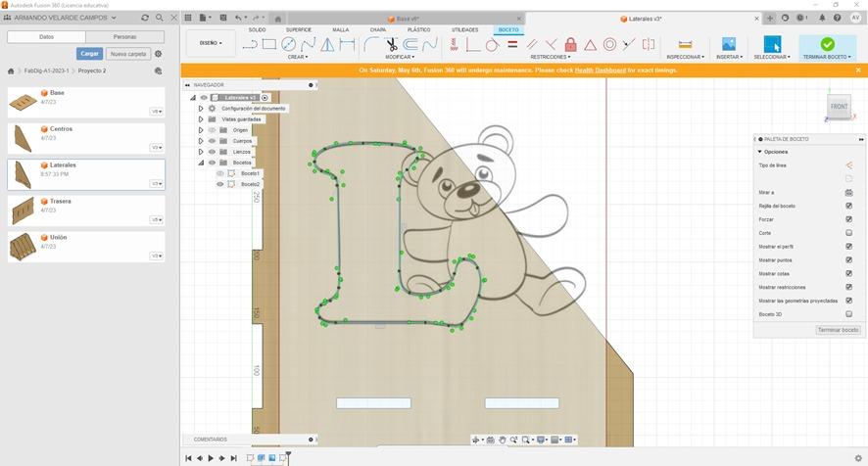Collapse the Opciones section
Viewport: 868px width, 466px height.
click(x=760, y=152)
